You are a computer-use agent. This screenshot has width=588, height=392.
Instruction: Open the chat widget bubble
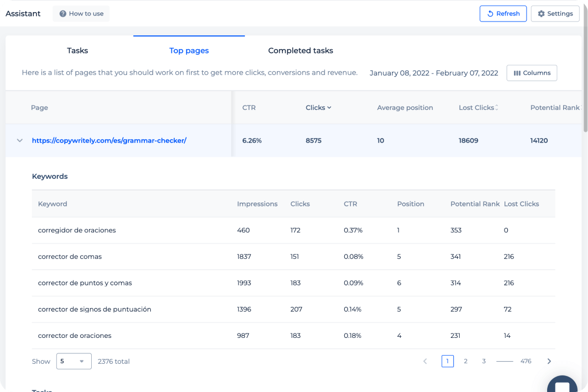click(x=562, y=384)
